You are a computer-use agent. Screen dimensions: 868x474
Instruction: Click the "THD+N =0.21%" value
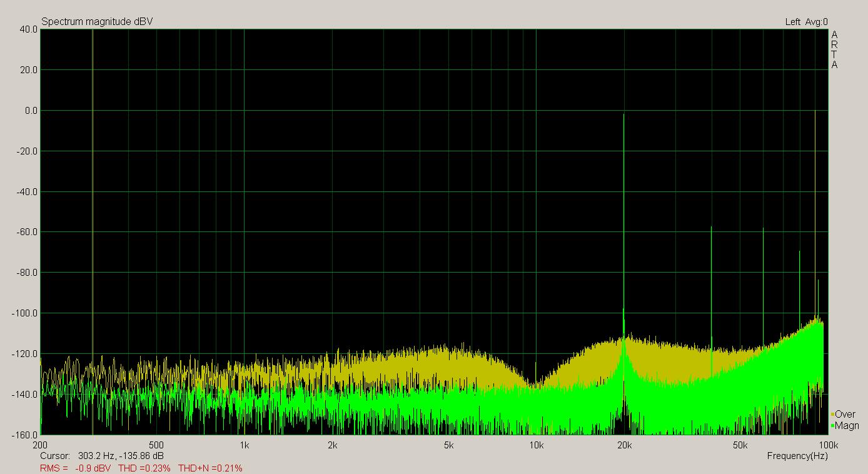click(x=210, y=468)
